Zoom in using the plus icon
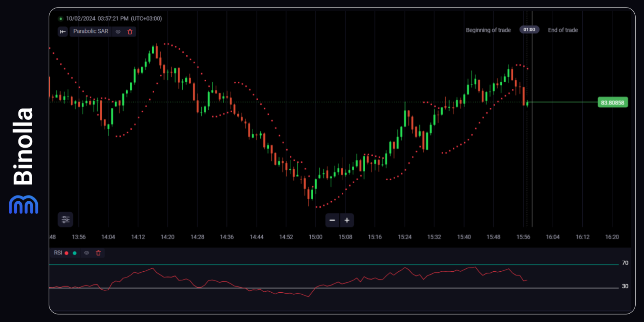The image size is (644, 322). point(347,220)
